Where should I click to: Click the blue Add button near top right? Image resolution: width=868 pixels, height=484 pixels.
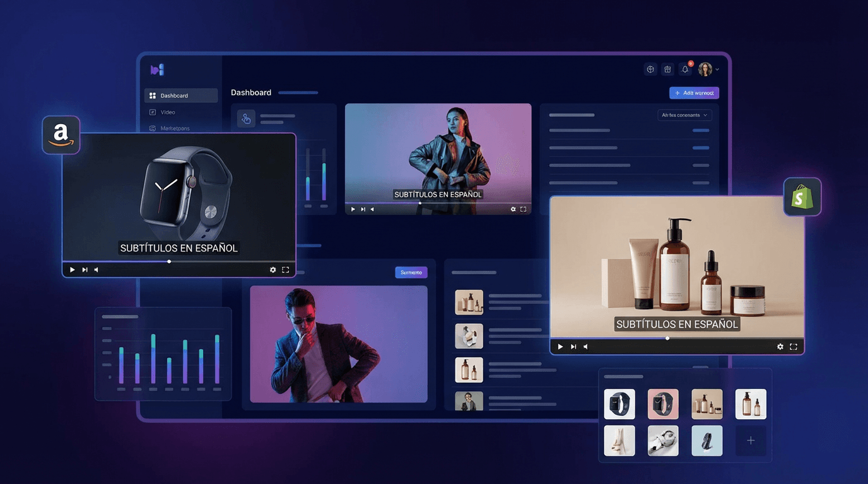(694, 93)
